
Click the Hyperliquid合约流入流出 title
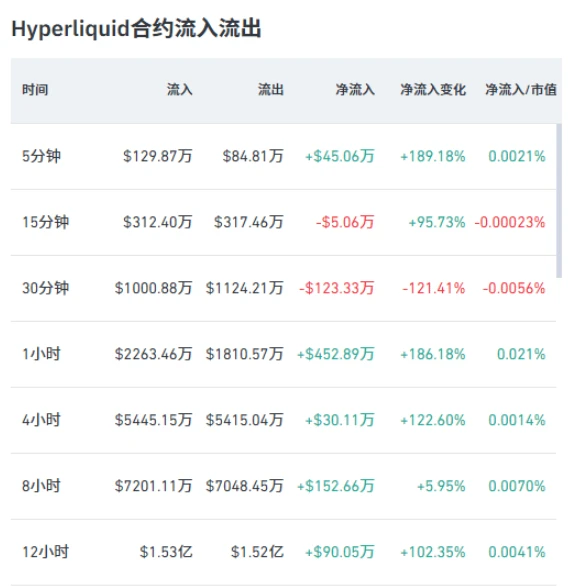point(136,29)
